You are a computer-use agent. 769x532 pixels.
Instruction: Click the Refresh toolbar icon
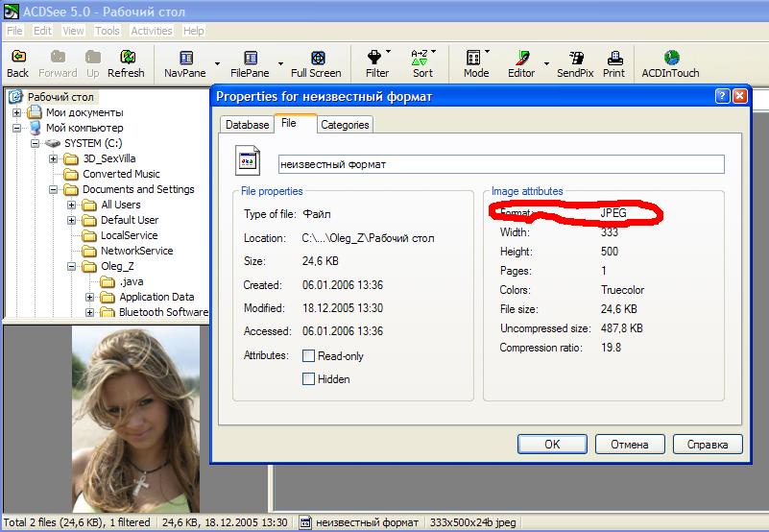point(126,63)
